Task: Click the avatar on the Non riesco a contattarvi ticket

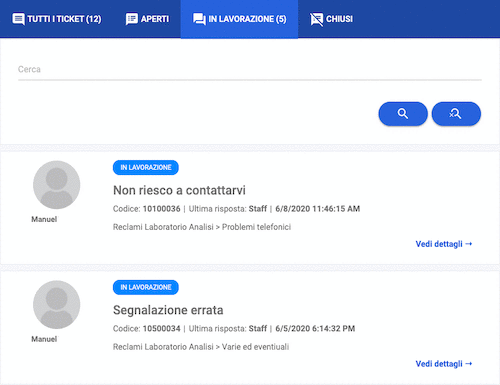Action: [x=56, y=185]
